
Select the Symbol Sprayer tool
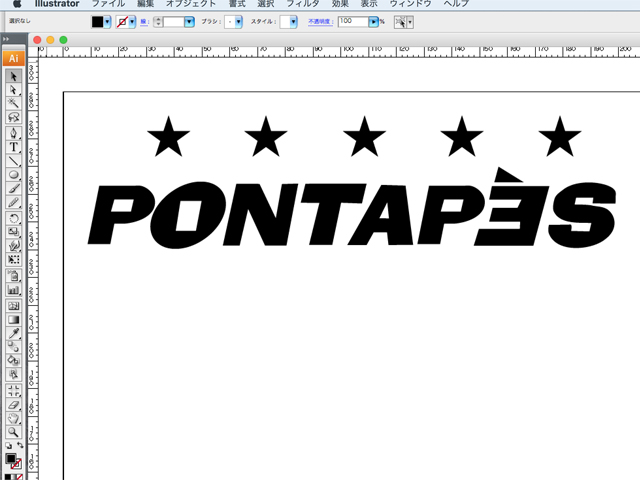coord(13,276)
